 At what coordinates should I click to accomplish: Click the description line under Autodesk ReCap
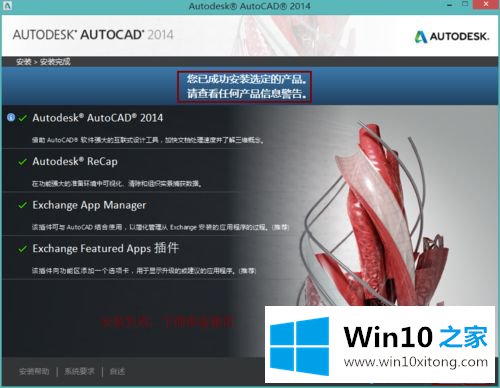click(x=116, y=184)
